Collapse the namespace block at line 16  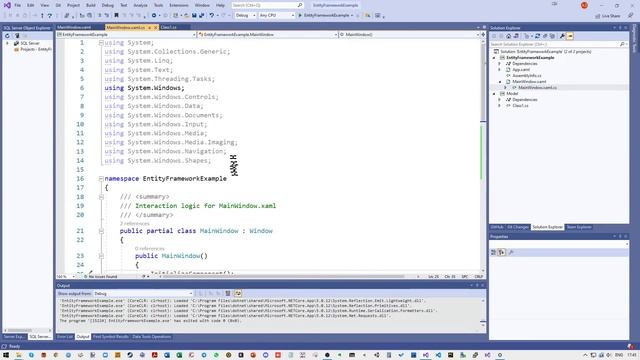[x=101, y=179]
